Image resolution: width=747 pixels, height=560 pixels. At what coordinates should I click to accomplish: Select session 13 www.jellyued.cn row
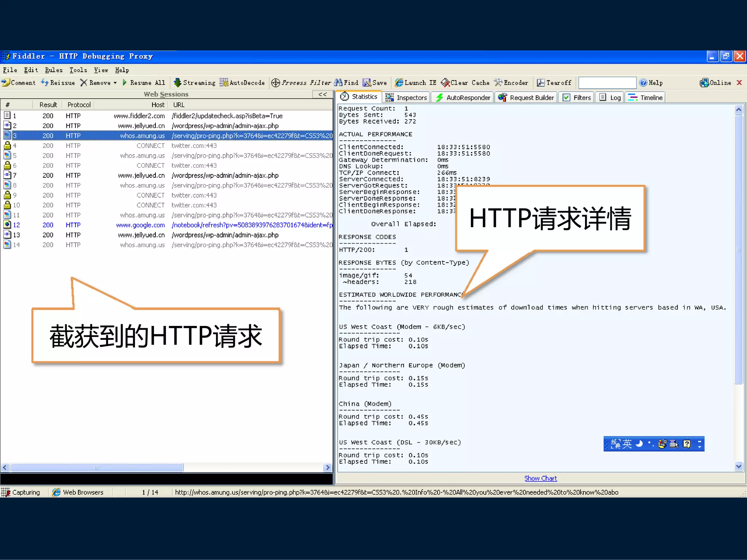[167, 235]
